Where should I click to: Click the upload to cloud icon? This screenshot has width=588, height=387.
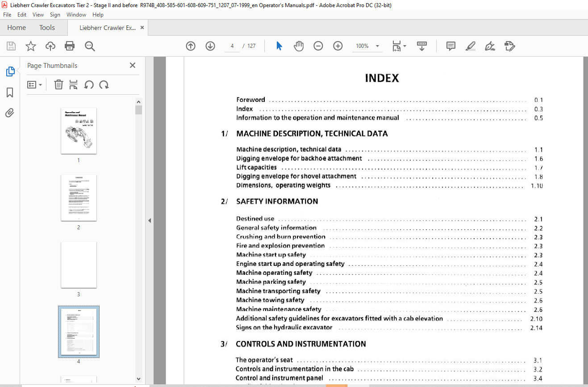tap(50, 46)
